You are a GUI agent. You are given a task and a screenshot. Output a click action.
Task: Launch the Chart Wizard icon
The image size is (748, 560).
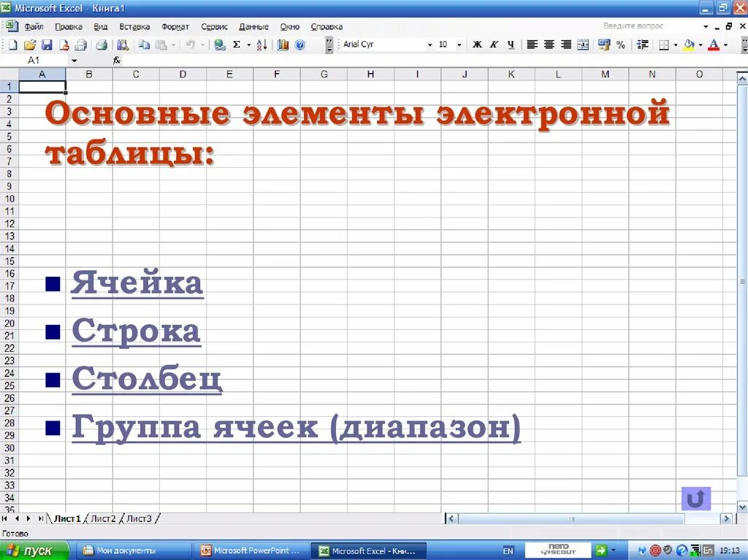(283, 45)
